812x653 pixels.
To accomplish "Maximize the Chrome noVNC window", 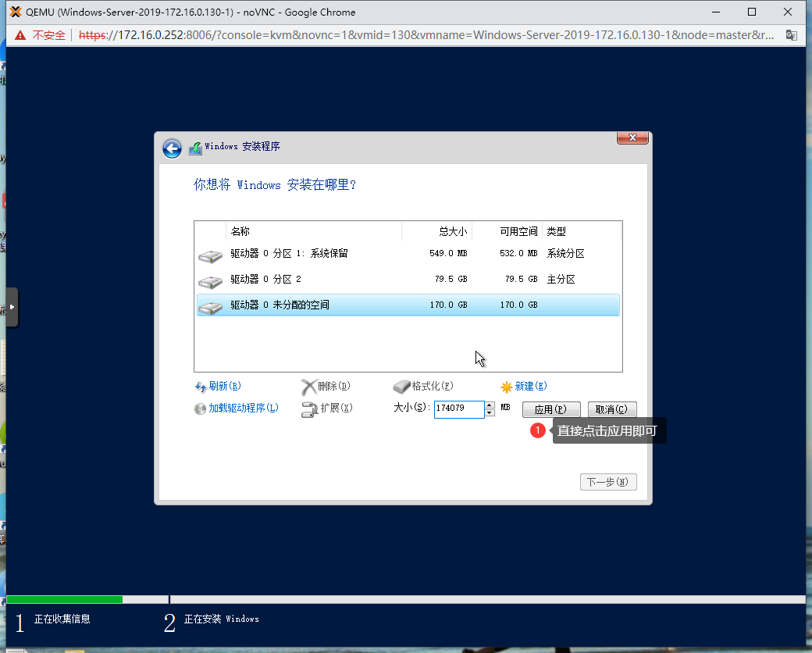I will click(751, 12).
